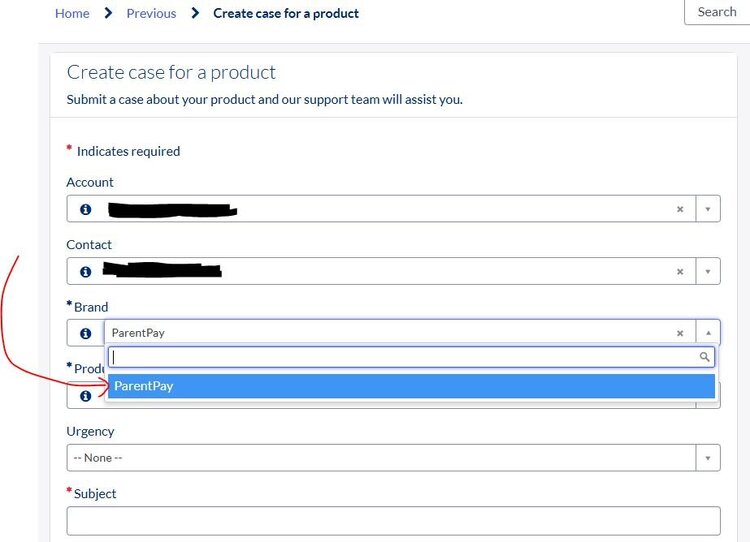Collapse the Brand dropdown arrow

pos(708,333)
